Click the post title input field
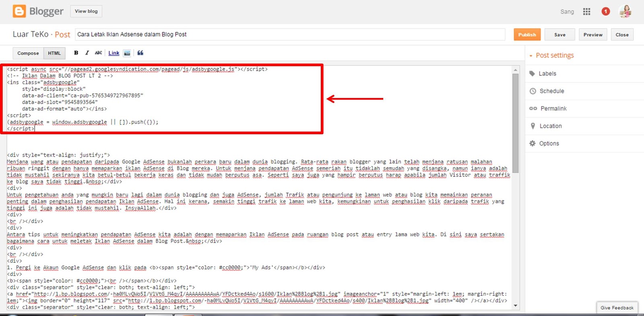Viewport: 644px width, 316px height. pos(290,34)
